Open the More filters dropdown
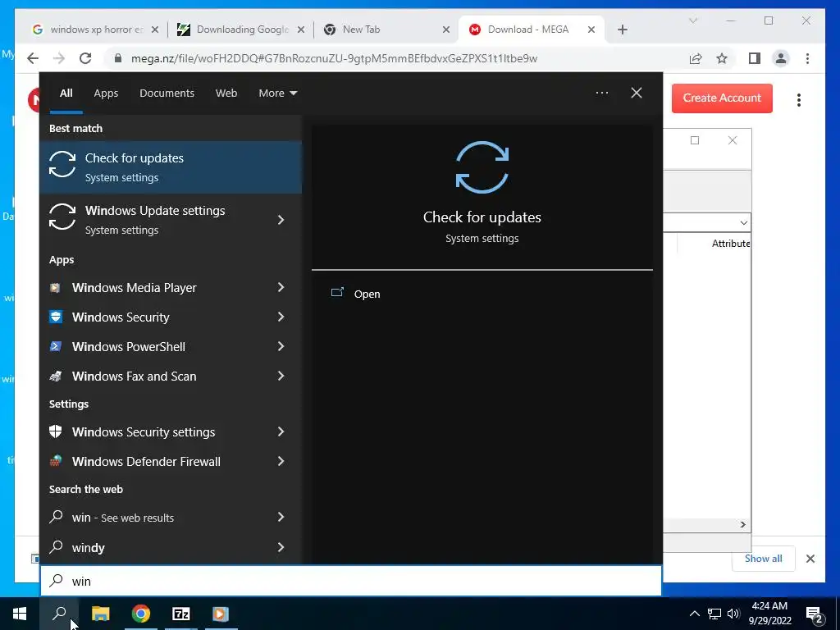Screen dimensions: 840x630 (x=277, y=94)
